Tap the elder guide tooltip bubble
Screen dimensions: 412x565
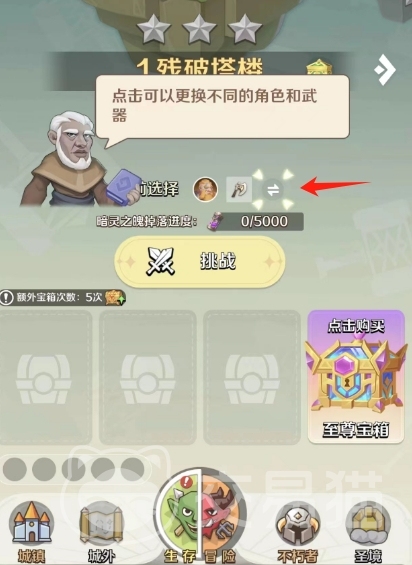[x=222, y=107]
